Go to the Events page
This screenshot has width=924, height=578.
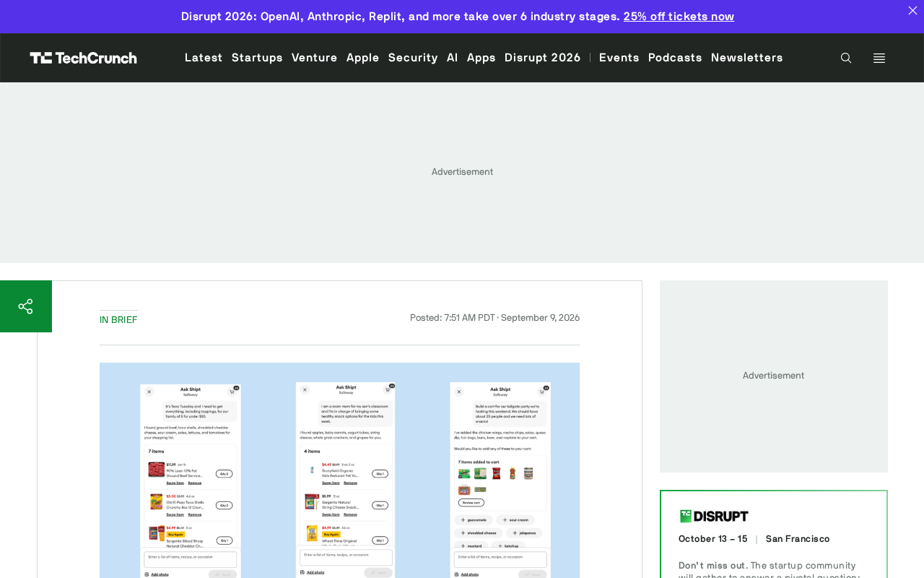[x=619, y=57]
